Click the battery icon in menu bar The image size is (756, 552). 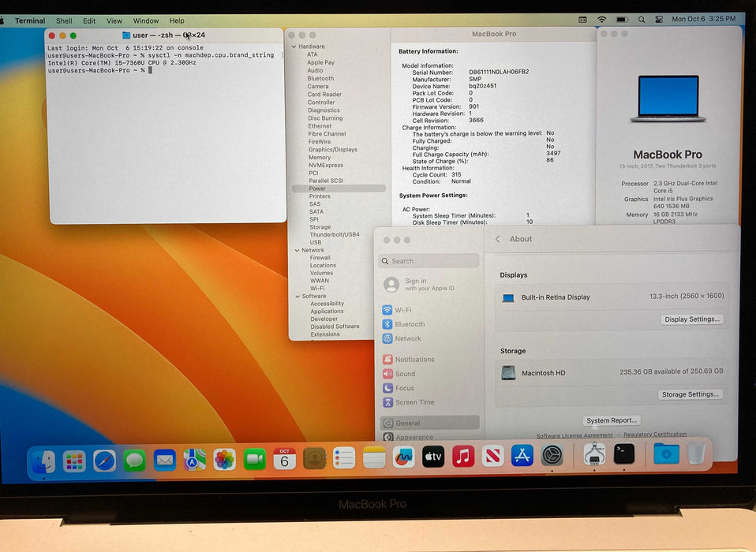(622, 19)
